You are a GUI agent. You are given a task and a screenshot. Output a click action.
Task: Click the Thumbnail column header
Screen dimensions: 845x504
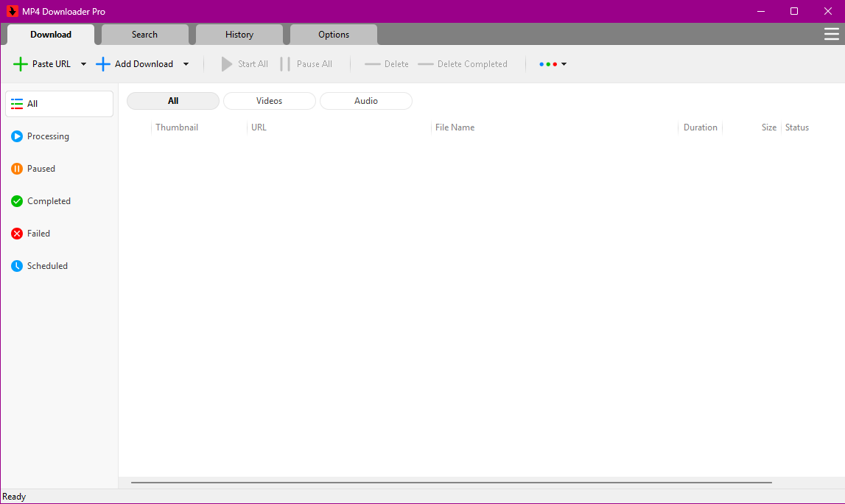177,127
